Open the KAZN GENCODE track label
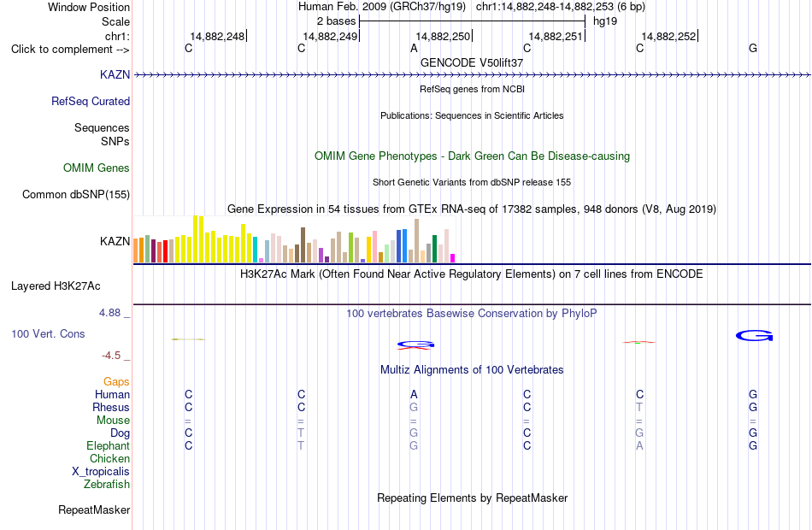The width and height of the screenshot is (812, 530). pos(115,74)
